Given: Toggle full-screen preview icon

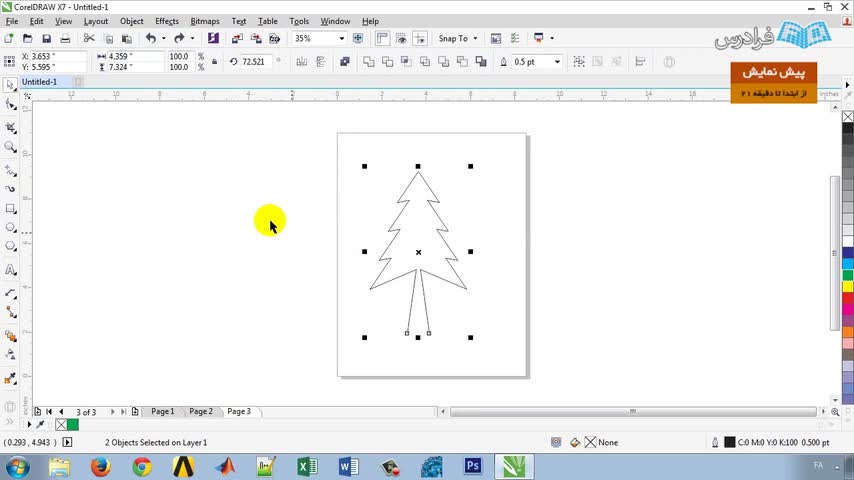Looking at the screenshot, I should pos(358,39).
